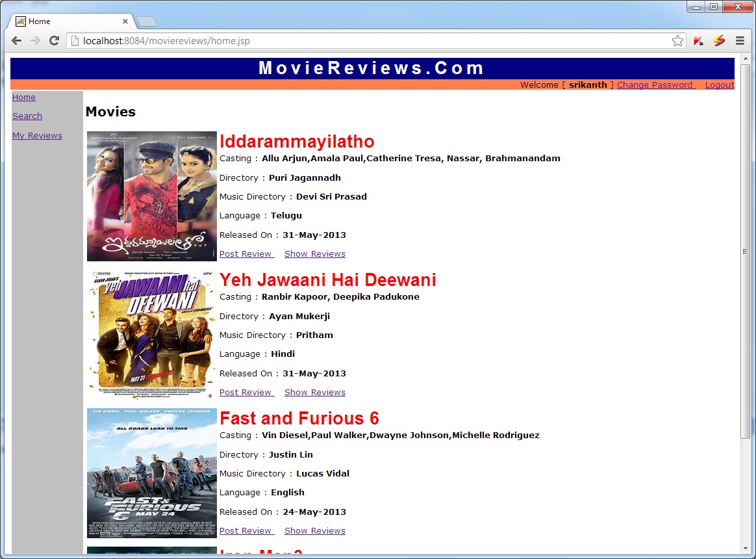Maximize the browser window
Image resolution: width=756 pixels, height=559 pixels.
click(714, 6)
